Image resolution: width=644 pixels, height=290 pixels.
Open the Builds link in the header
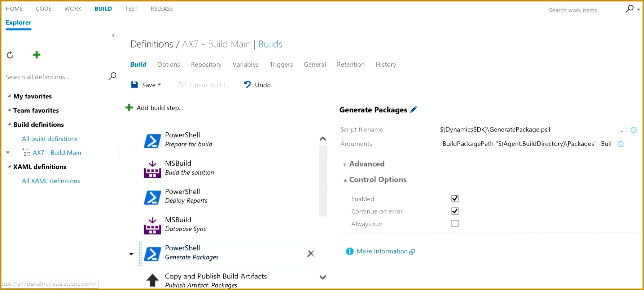coord(270,44)
